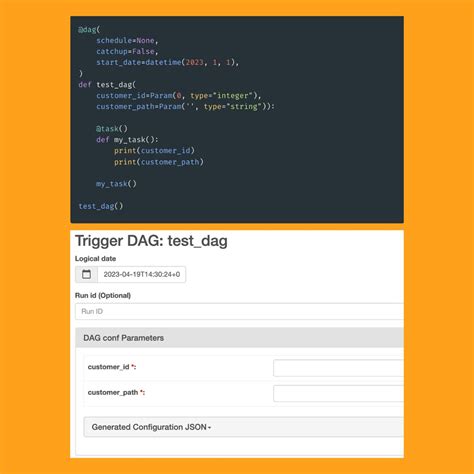
Task: Click the customer_id form label with asterisk
Action: pyautogui.click(x=112, y=367)
